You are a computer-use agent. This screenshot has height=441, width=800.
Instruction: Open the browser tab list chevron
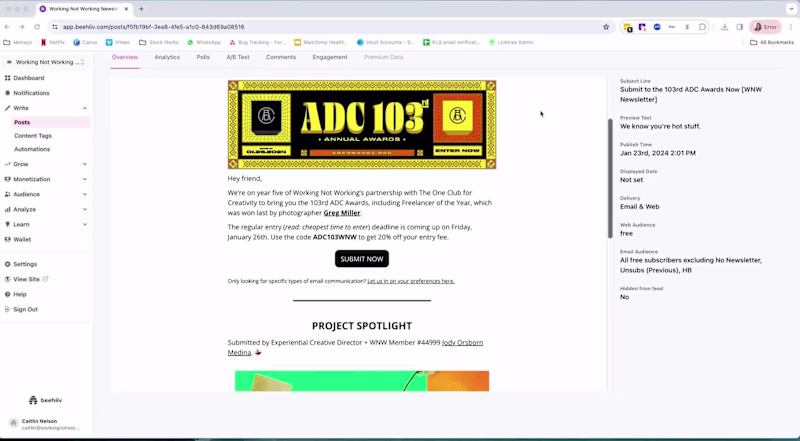tap(791, 9)
